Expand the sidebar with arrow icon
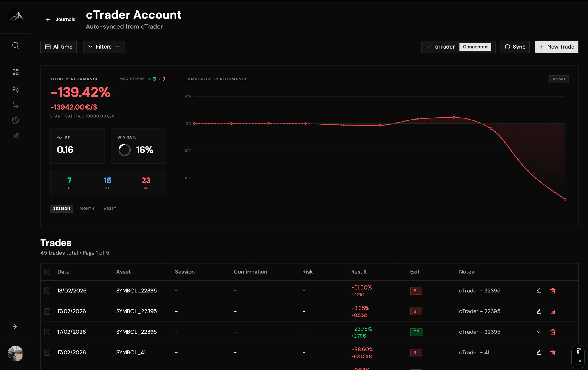 (x=16, y=327)
